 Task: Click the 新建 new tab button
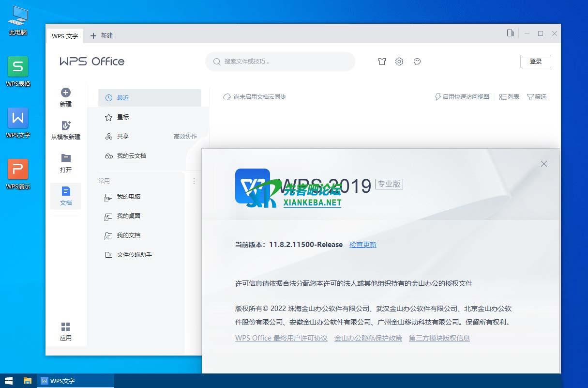[x=102, y=36]
